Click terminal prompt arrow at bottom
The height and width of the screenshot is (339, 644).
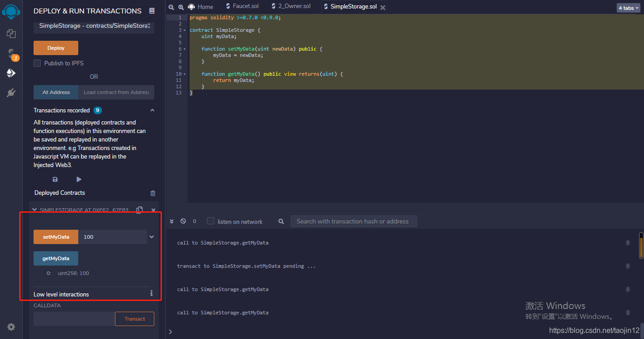tap(170, 332)
